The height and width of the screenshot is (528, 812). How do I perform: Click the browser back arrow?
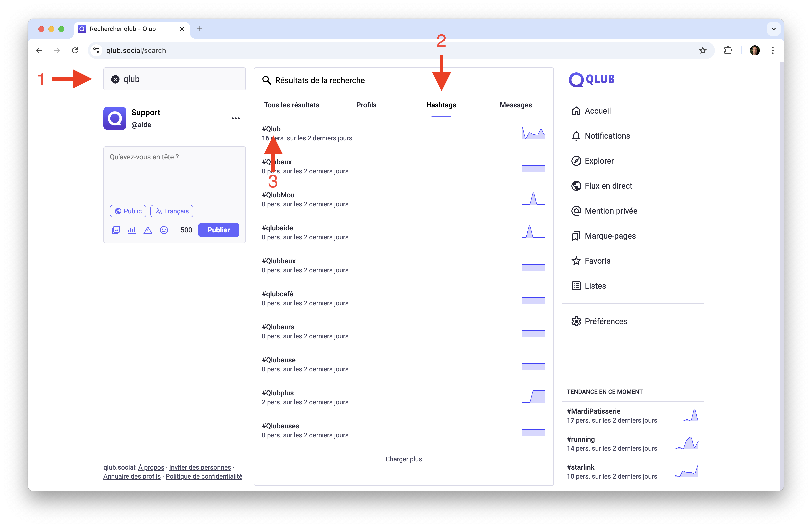coord(39,50)
